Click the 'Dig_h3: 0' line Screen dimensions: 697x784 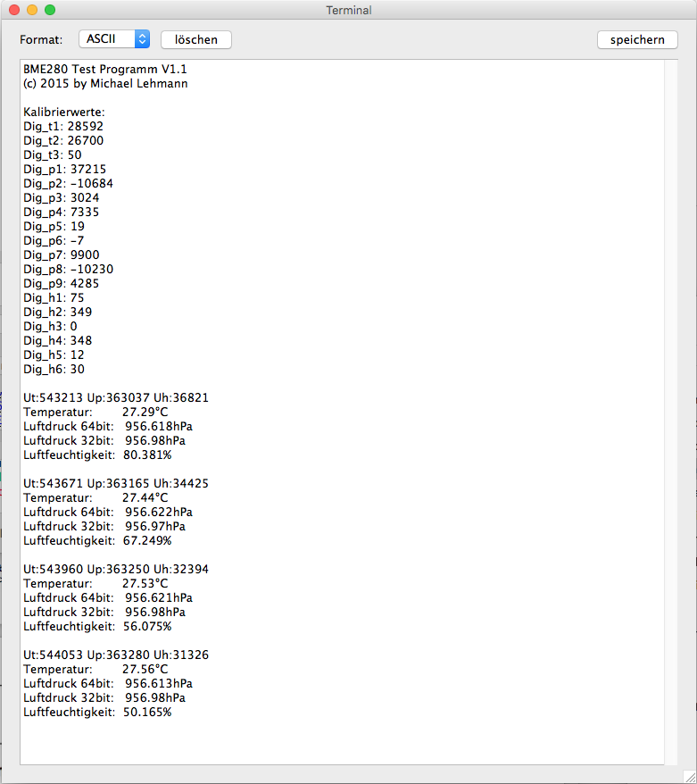click(x=50, y=327)
